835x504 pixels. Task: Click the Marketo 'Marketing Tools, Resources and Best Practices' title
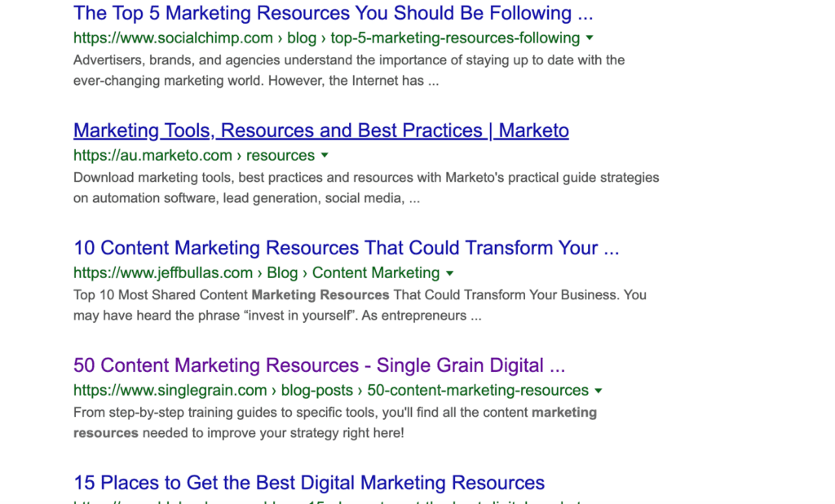(x=320, y=131)
